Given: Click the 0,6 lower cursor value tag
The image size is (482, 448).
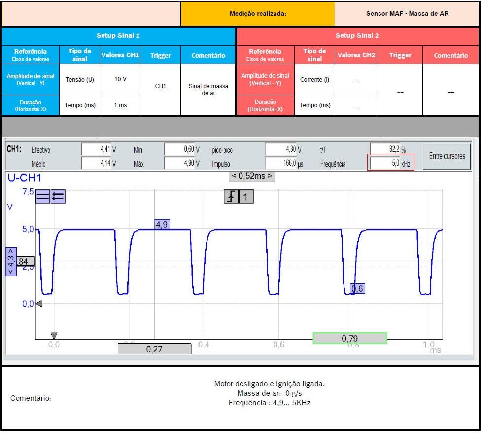Looking at the screenshot, I should click(x=357, y=288).
